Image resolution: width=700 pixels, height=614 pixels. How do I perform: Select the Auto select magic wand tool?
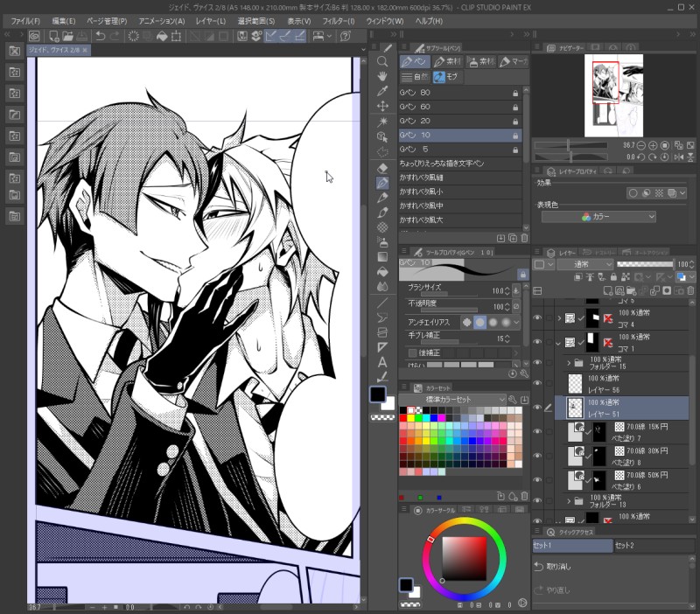click(x=382, y=122)
